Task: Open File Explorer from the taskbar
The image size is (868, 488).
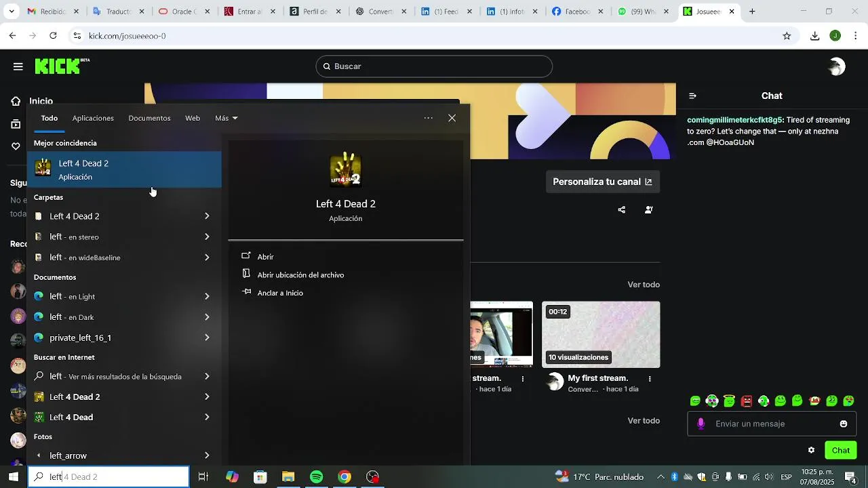Action: (288, 477)
